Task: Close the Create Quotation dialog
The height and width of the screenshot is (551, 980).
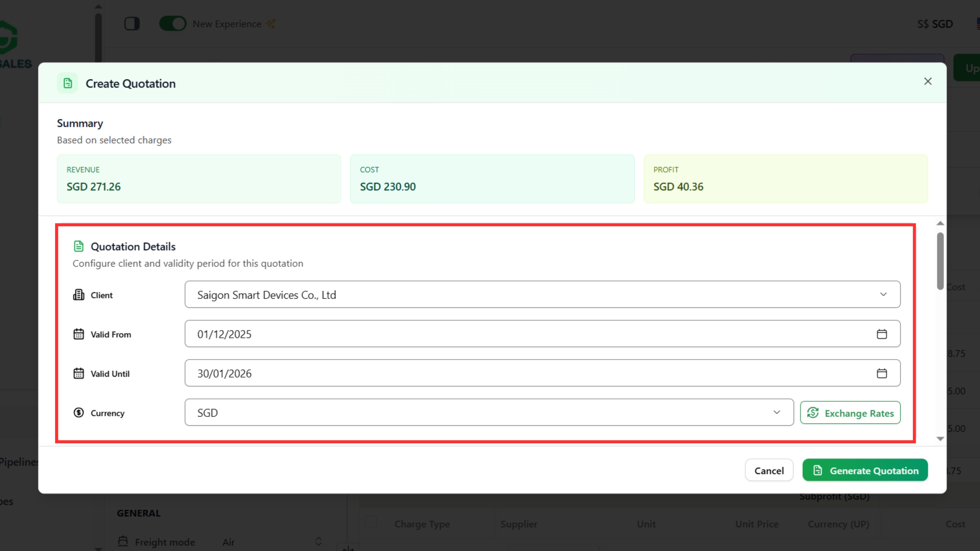Action: coord(928,81)
